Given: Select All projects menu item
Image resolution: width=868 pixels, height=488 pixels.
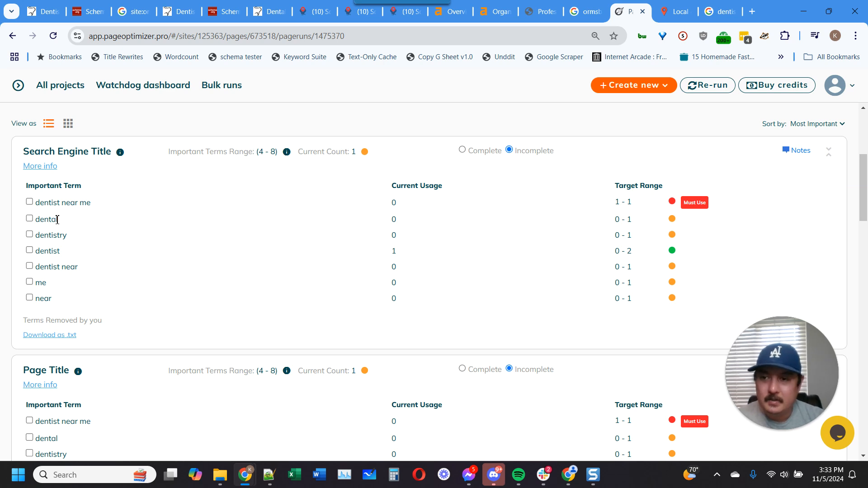Looking at the screenshot, I should coord(60,84).
